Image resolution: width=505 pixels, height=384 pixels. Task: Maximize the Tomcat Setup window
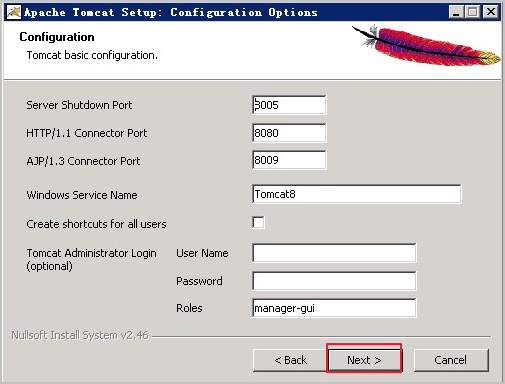click(x=473, y=12)
